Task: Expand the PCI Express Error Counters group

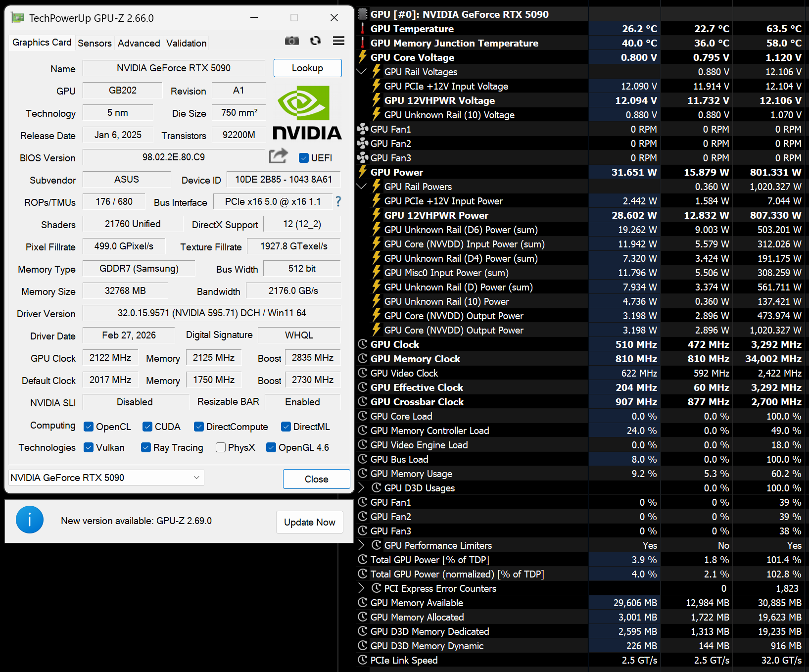Action: (x=361, y=588)
